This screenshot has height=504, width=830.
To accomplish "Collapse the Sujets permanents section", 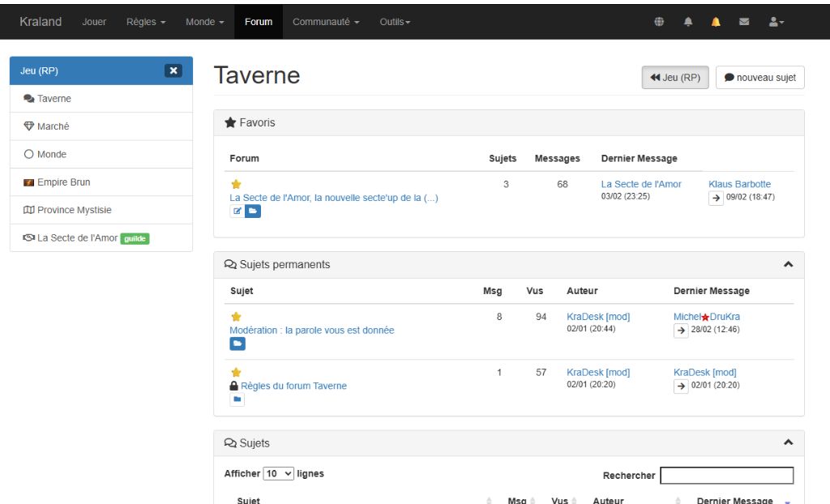I will [x=788, y=265].
